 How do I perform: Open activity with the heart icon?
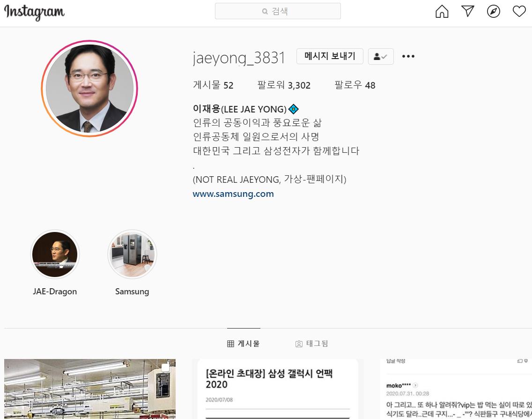click(x=519, y=11)
